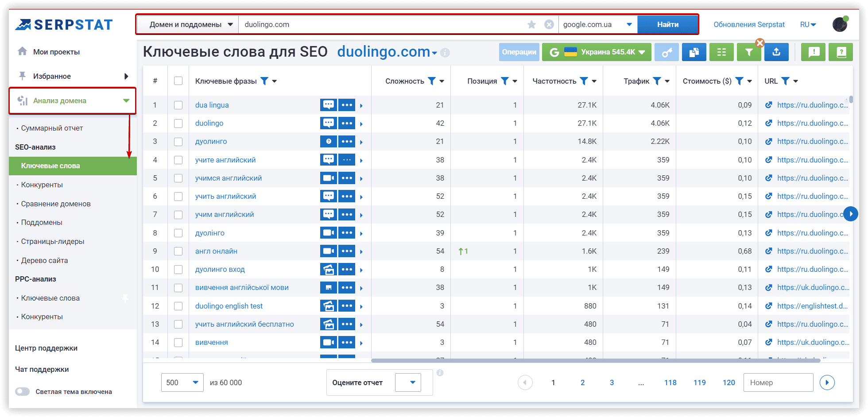The width and height of the screenshot is (868, 417).
Task: Open external link icon for dua lingua URL
Action: pos(769,105)
